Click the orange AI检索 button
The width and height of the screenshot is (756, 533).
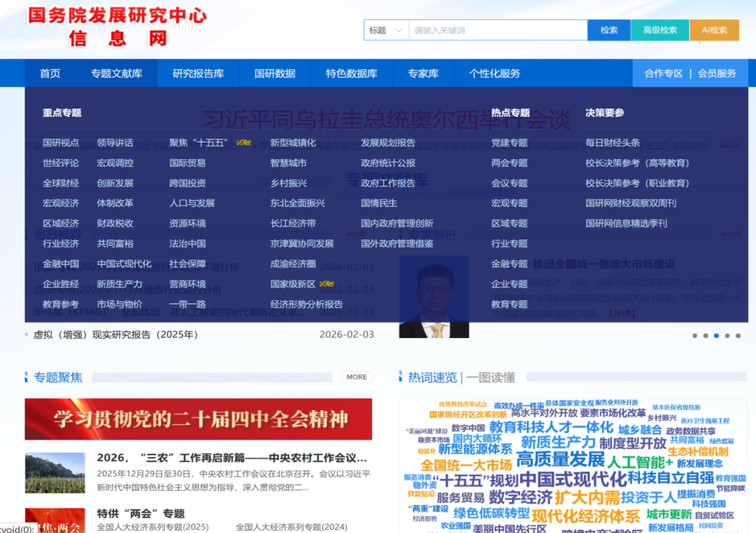pyautogui.click(x=714, y=30)
